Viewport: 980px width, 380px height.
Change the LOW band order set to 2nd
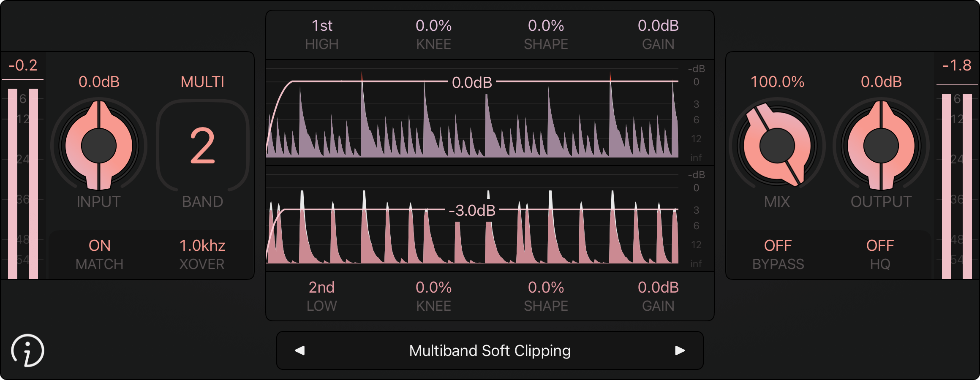pos(322,296)
